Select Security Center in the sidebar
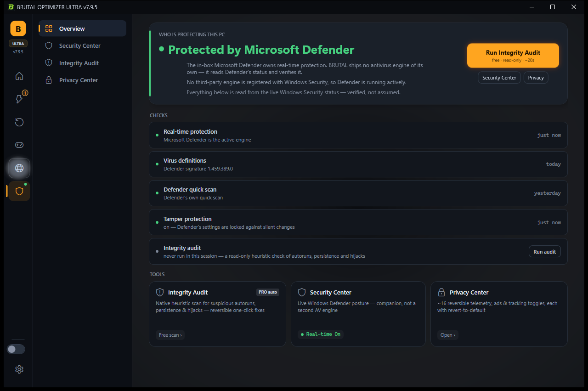 (x=83, y=45)
